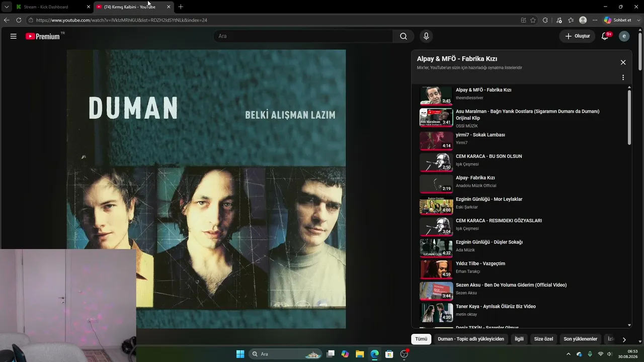
Task: Click the Duman album cover video player
Action: [x=206, y=189]
